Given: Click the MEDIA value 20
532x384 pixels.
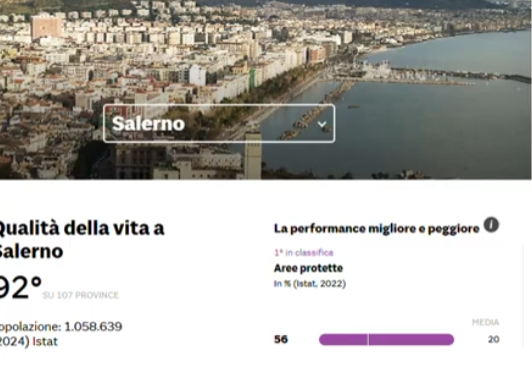Looking at the screenshot, I should 494,339.
